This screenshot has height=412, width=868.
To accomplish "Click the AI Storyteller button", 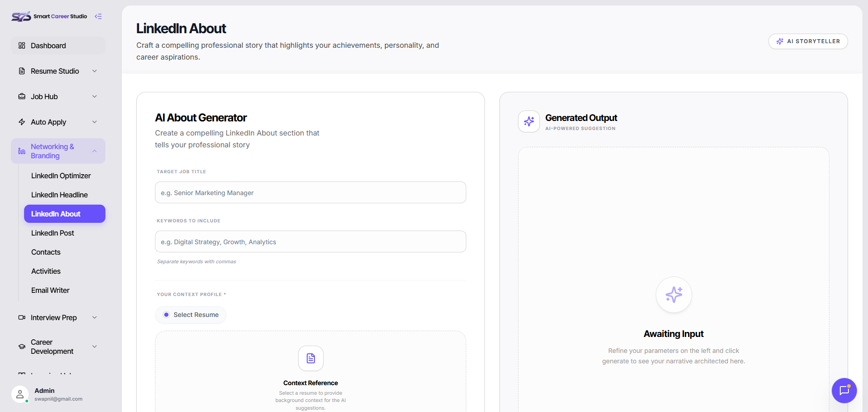I will (808, 41).
